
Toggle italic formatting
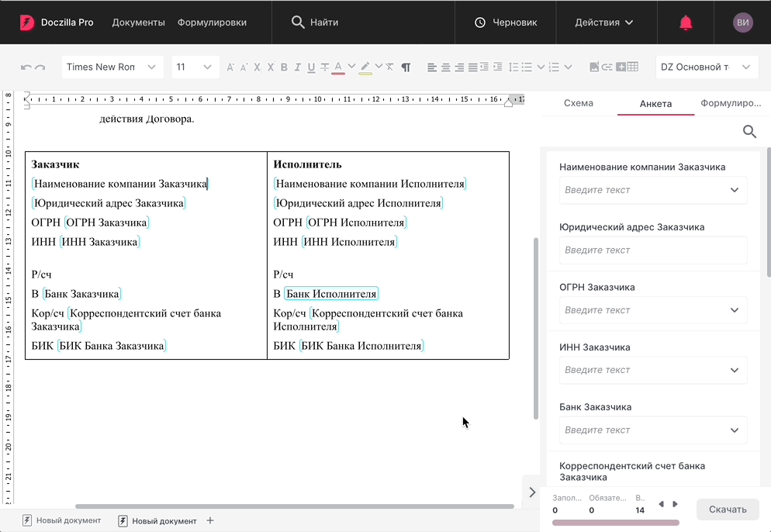point(297,67)
